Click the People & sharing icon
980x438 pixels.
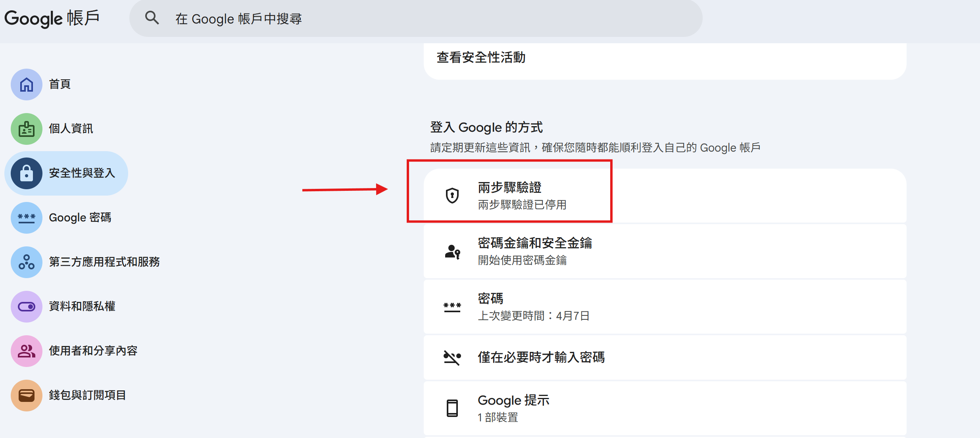tap(27, 351)
